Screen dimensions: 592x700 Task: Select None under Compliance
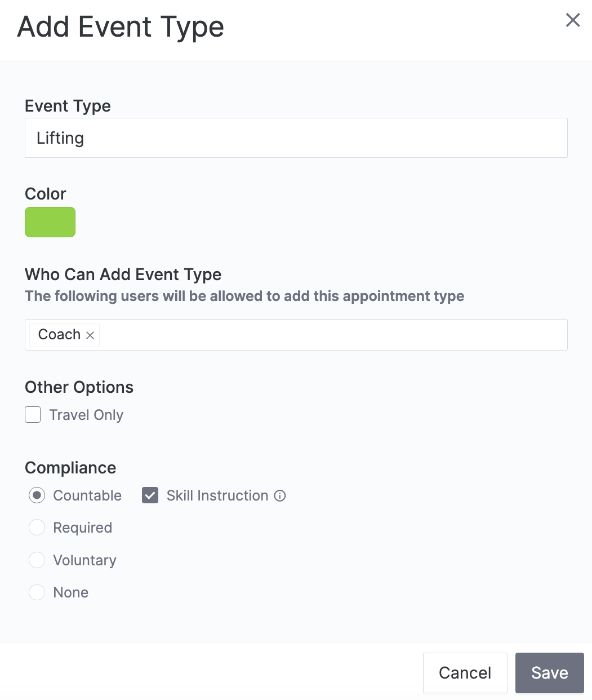[37, 592]
